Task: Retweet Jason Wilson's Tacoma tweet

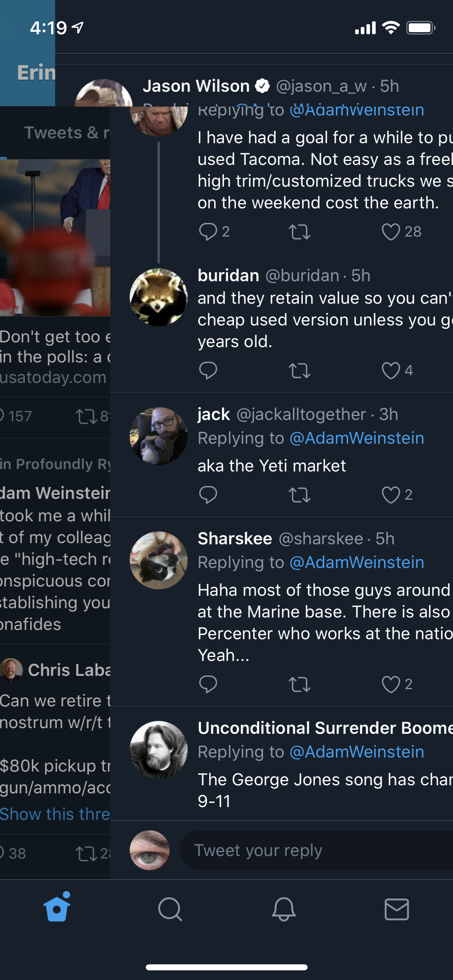Action: [300, 232]
